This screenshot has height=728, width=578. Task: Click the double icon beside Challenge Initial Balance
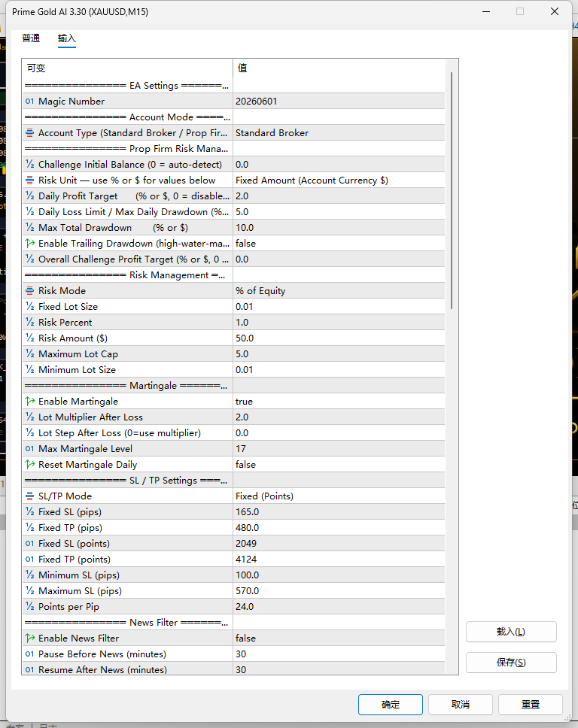(30, 165)
